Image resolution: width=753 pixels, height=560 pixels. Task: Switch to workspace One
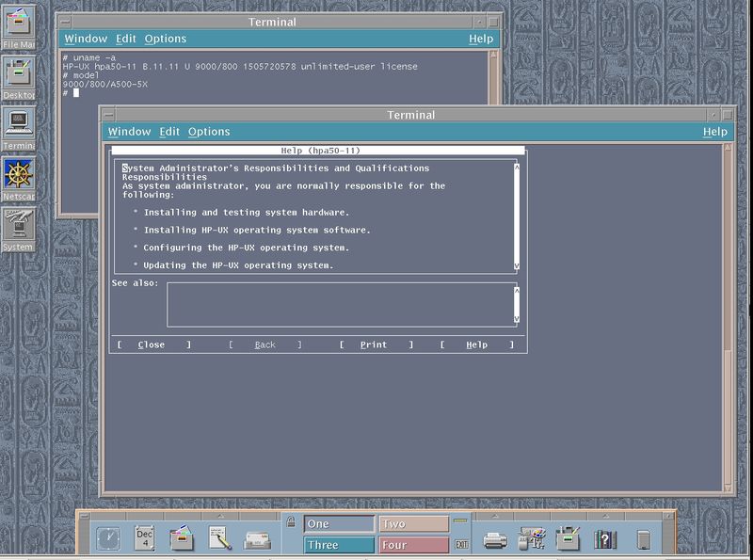tap(339, 524)
